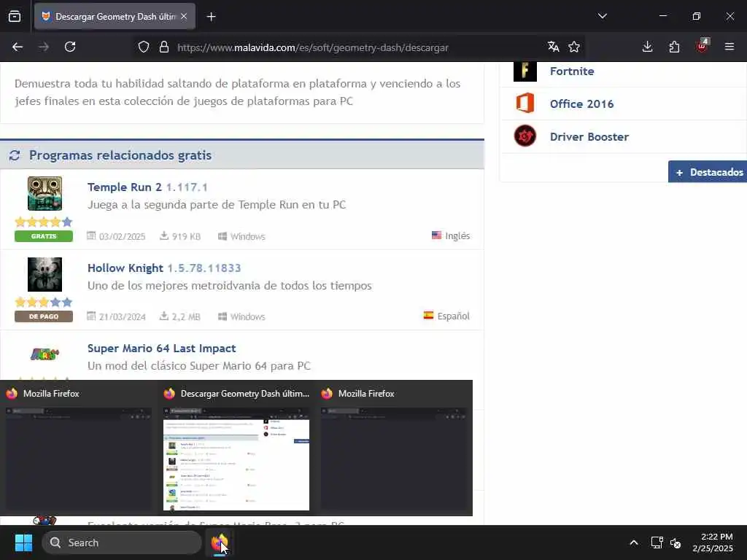
Task: Open the Driver Booster link
Action: [589, 136]
